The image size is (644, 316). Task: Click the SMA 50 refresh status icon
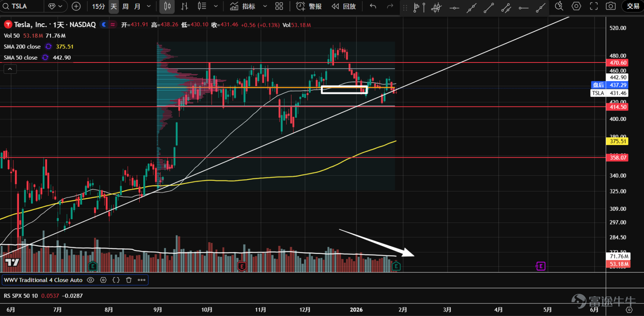pyautogui.click(x=45, y=58)
